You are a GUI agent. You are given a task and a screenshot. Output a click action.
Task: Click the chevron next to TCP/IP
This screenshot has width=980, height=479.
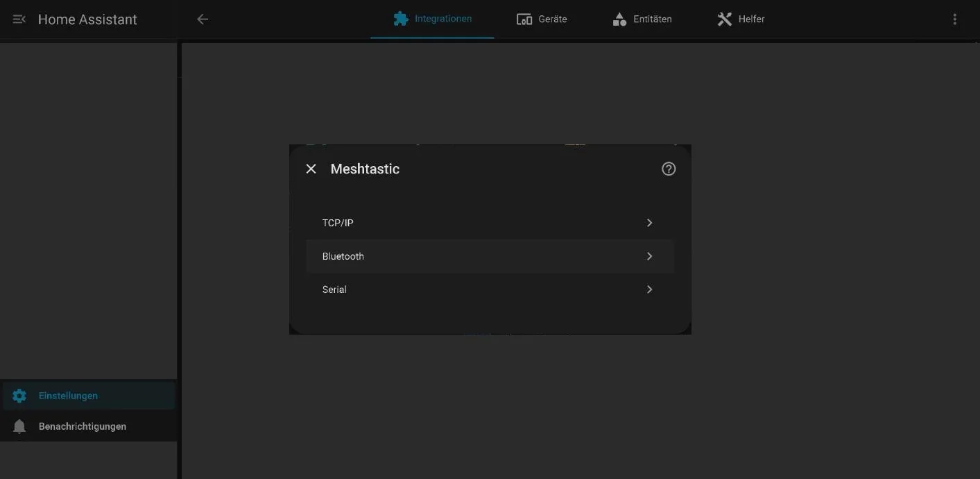650,223
